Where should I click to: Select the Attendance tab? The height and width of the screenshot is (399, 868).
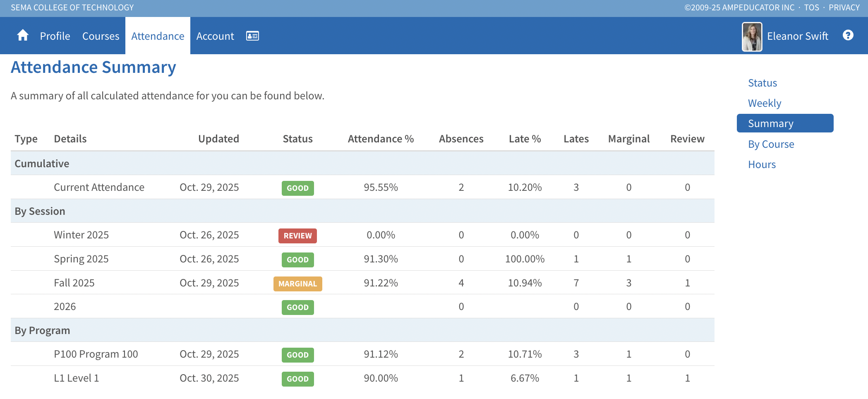158,36
